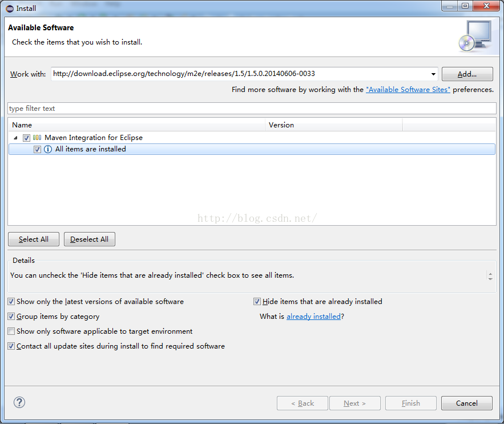This screenshot has height=424, width=504.
Task: Select the All items are installed row
Action: pyautogui.click(x=252, y=149)
